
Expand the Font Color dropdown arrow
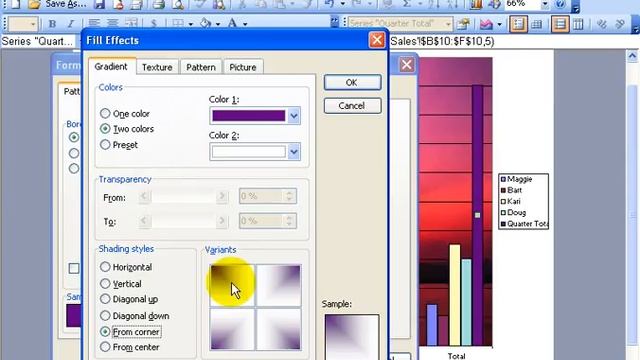tap(245, 24)
